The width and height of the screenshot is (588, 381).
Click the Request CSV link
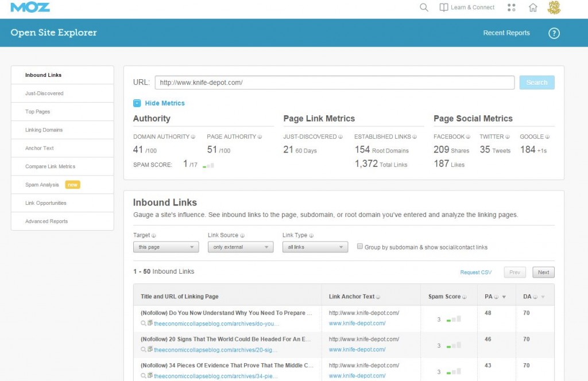(476, 273)
